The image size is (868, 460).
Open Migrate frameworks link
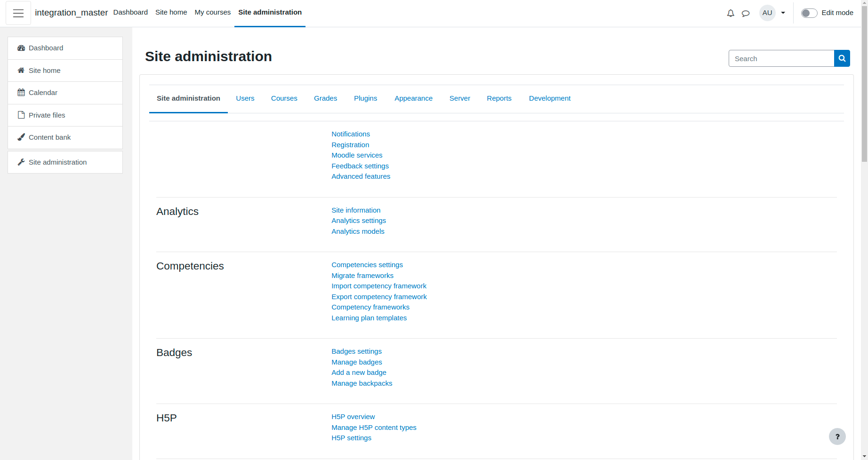(x=362, y=276)
